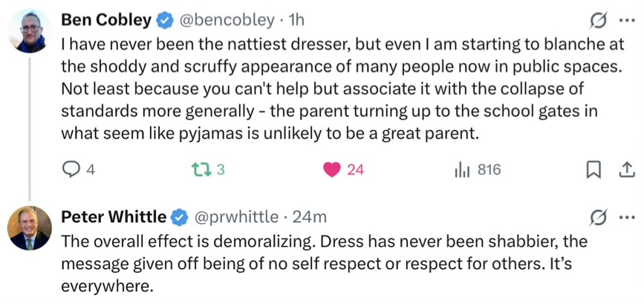Click Ben Cobley's profile avatar
The width and height of the screenshot is (644, 304).
(30, 31)
